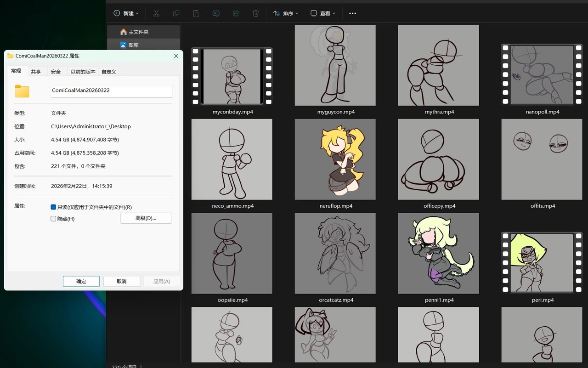
Task: Click the oopsiie.mp4 file name
Action: (232, 300)
